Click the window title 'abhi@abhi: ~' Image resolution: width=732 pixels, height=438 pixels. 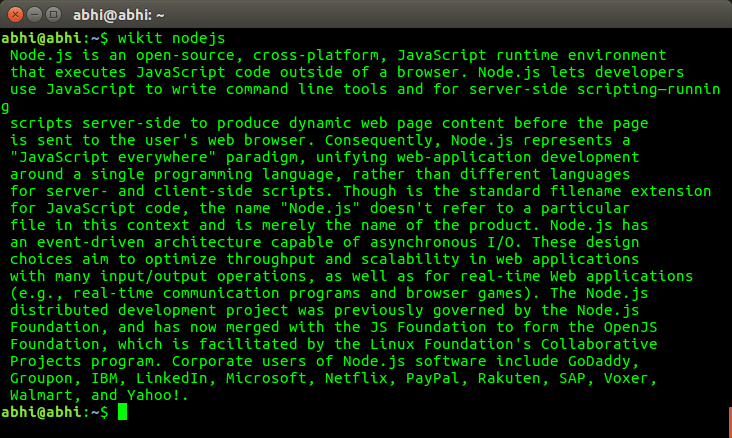[119, 15]
